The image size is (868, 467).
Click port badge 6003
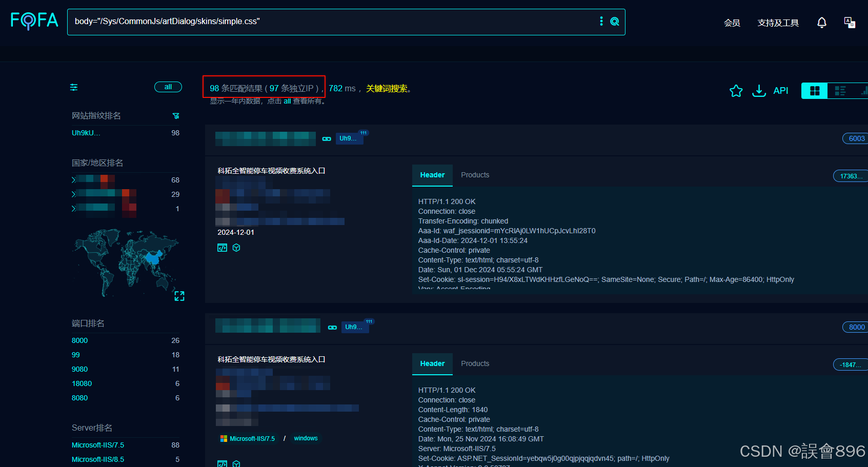856,138
